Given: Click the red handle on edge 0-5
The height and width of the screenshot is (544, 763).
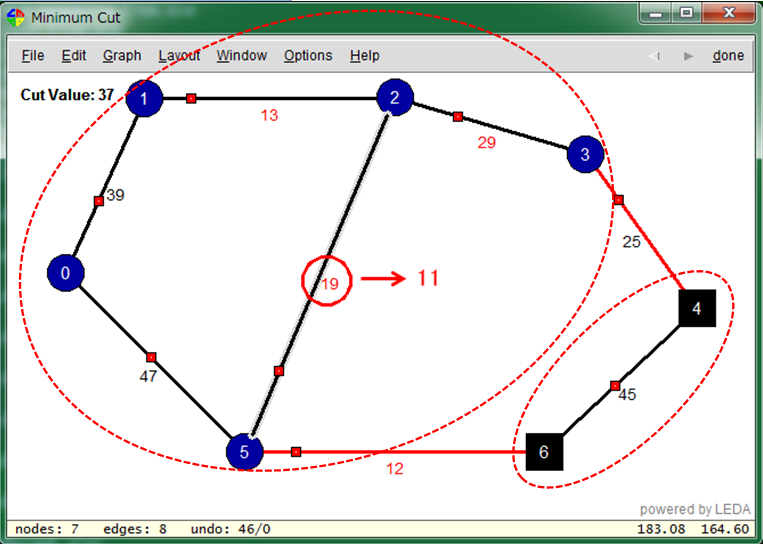Looking at the screenshot, I should click(x=151, y=358).
